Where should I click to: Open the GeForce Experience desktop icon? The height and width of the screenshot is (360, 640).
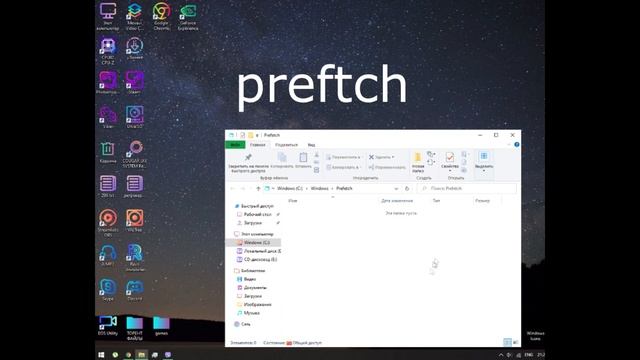click(188, 16)
